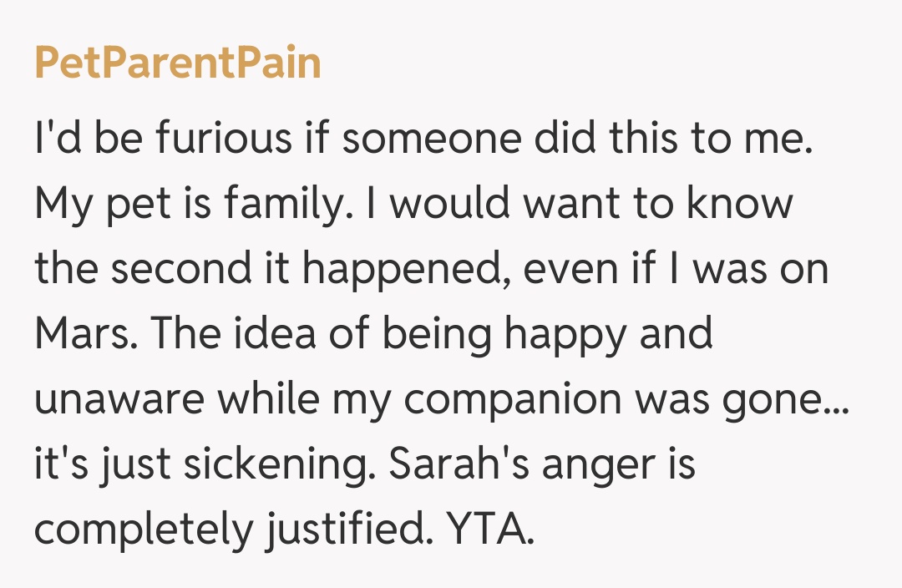Click the word "completely" in the last line
Viewport: 902px width, 588px height.
[143, 529]
